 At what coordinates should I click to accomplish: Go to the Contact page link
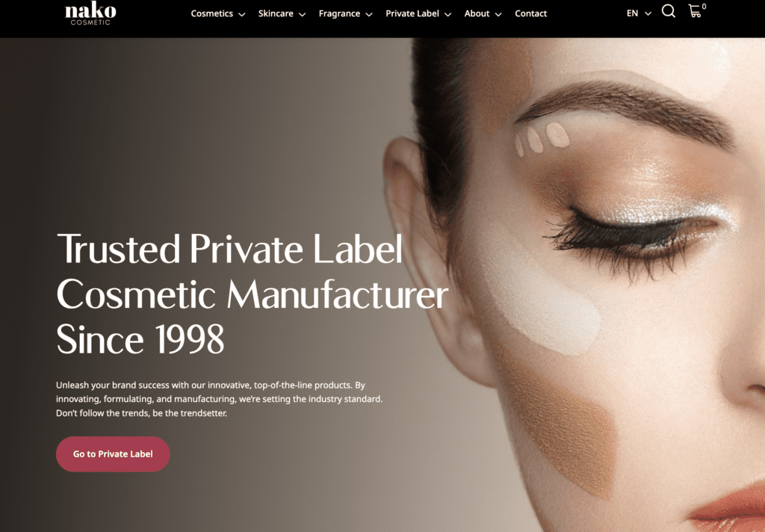531,13
